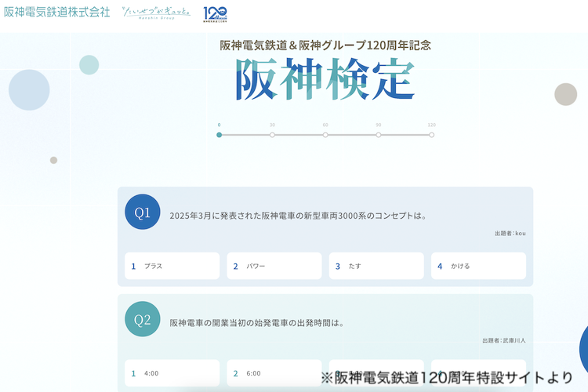The width and height of the screenshot is (588, 392).
Task: Pick answer 4 かける for Q1
Action: point(478,266)
